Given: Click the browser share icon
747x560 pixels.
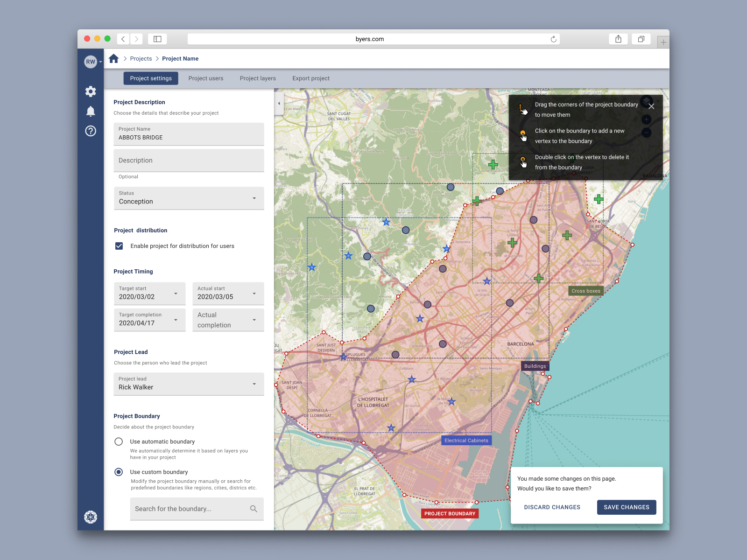Looking at the screenshot, I should [618, 39].
